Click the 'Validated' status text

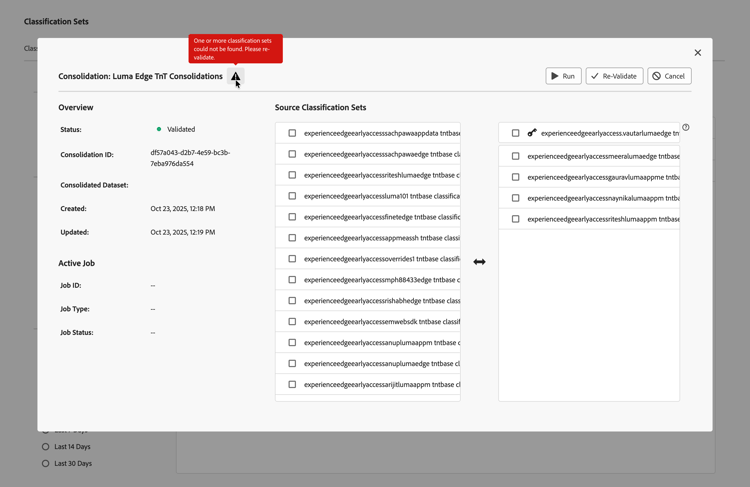[181, 129]
